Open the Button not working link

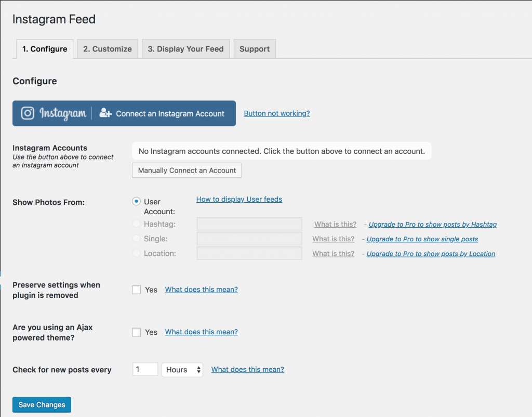tap(276, 113)
